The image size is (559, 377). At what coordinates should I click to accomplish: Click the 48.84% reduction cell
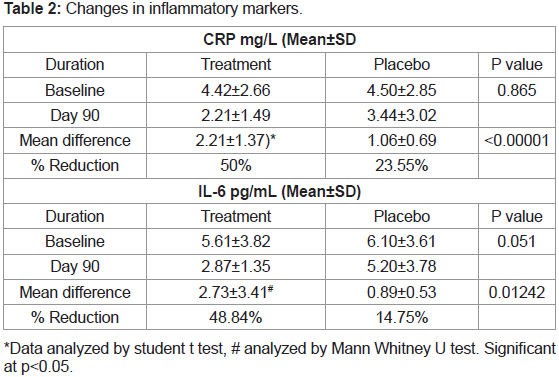pos(236,317)
